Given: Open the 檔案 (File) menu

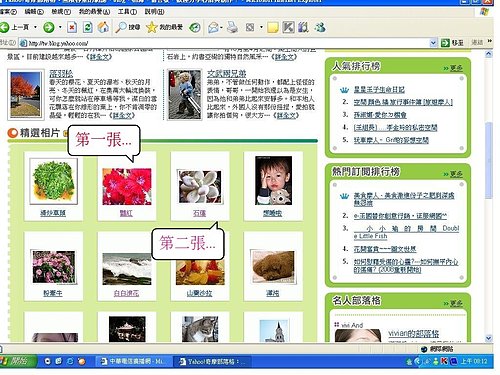Looking at the screenshot, I should point(8,12).
